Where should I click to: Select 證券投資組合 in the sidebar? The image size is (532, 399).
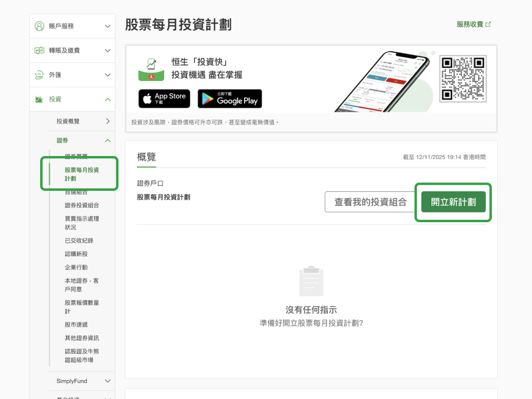click(x=82, y=205)
